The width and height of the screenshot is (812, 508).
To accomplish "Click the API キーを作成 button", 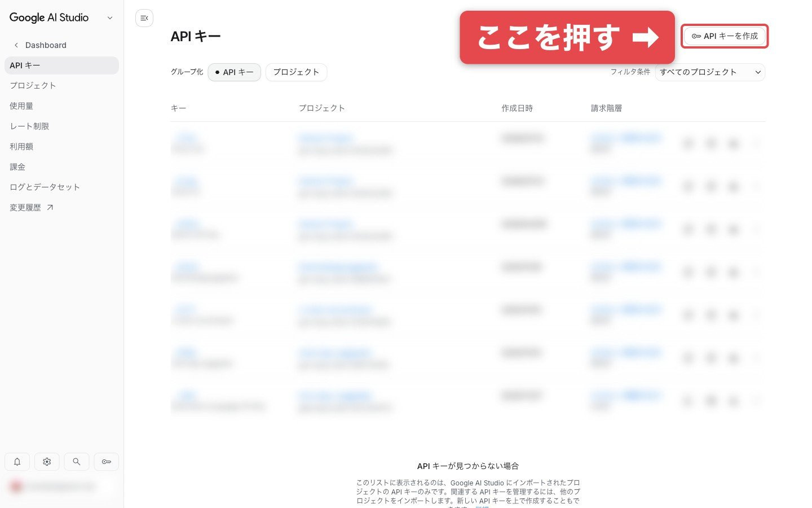I will (725, 36).
